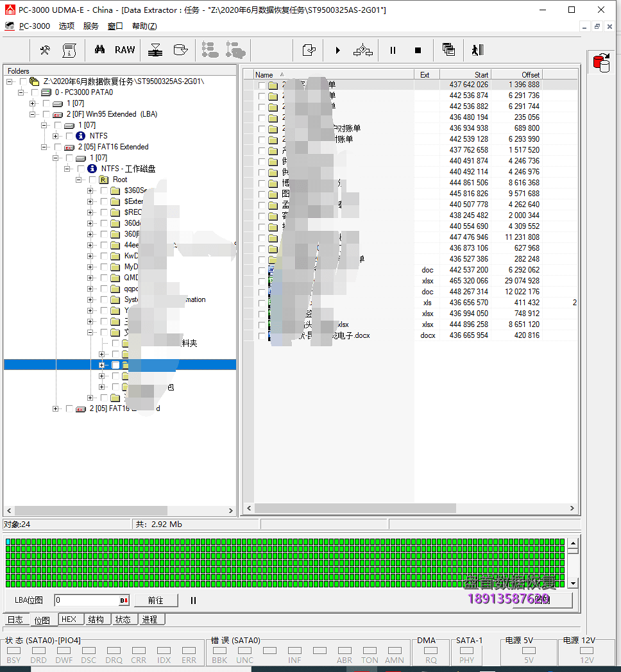Tick checkbox of doc row 442 537 200
The height and width of the screenshot is (672, 621).
(262, 270)
